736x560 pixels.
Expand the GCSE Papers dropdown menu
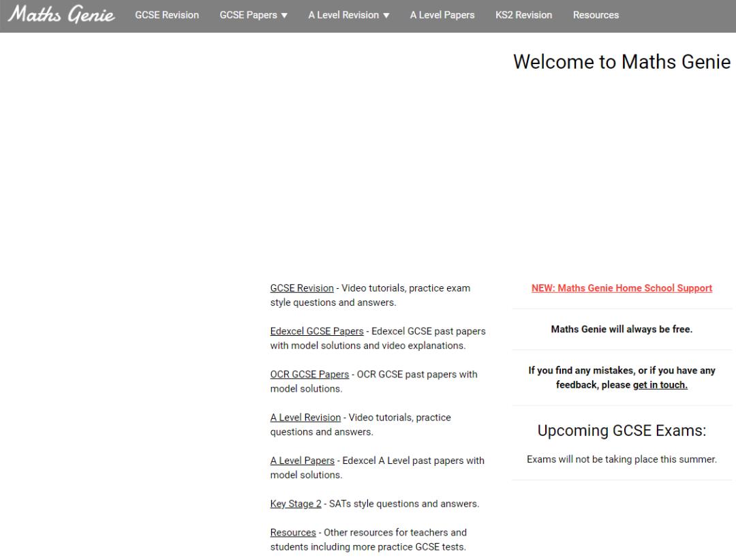pyautogui.click(x=254, y=15)
